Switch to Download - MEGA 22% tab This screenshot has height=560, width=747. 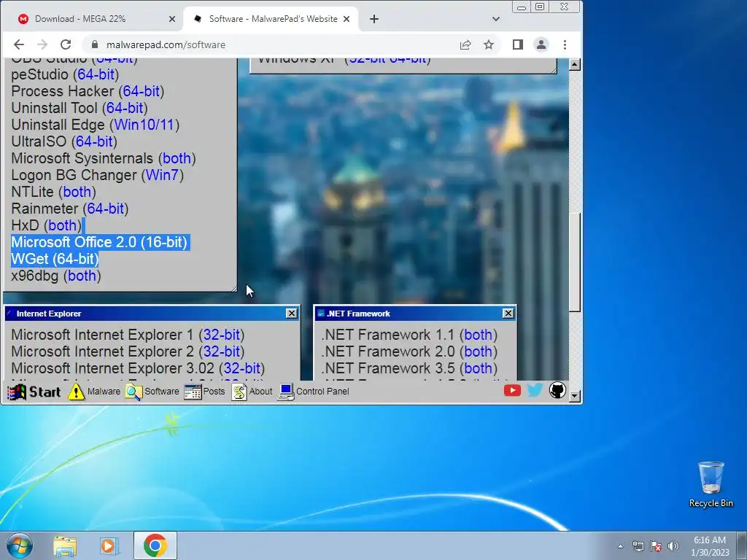click(x=92, y=19)
